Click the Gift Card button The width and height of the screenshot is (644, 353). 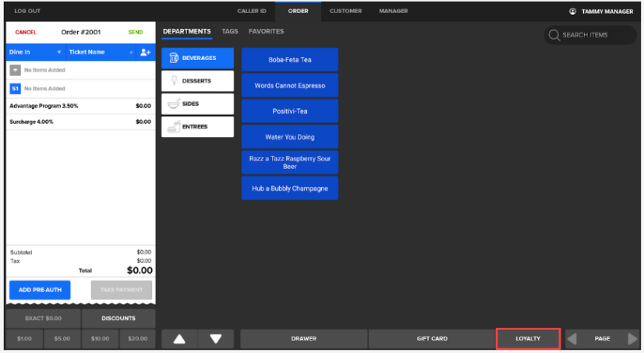(432, 339)
